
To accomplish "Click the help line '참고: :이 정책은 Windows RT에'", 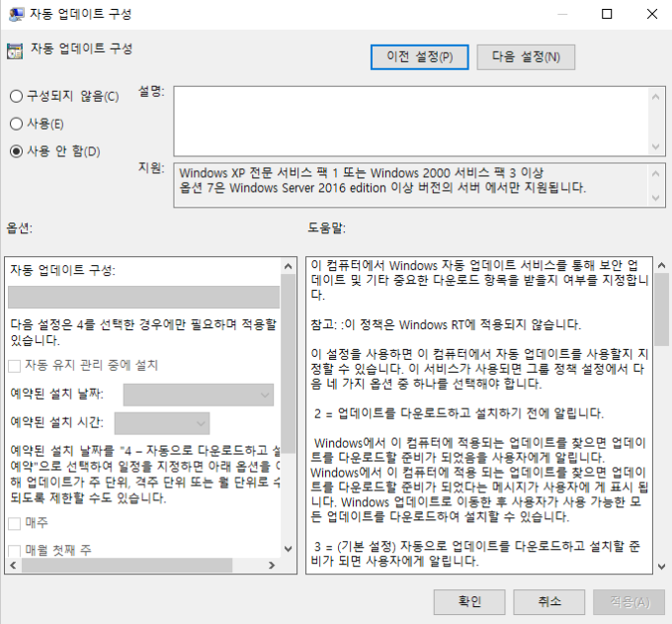I will pyautogui.click(x=446, y=324).
